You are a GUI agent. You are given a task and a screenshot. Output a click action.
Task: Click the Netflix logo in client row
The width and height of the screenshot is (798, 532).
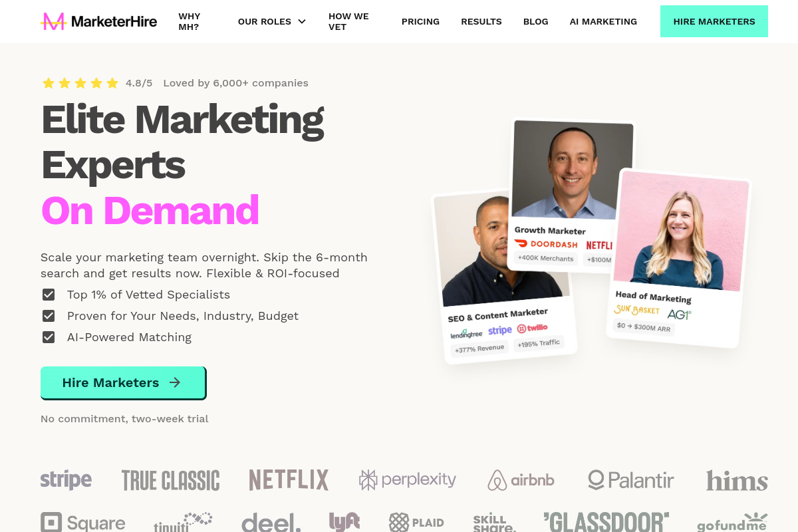tap(289, 479)
